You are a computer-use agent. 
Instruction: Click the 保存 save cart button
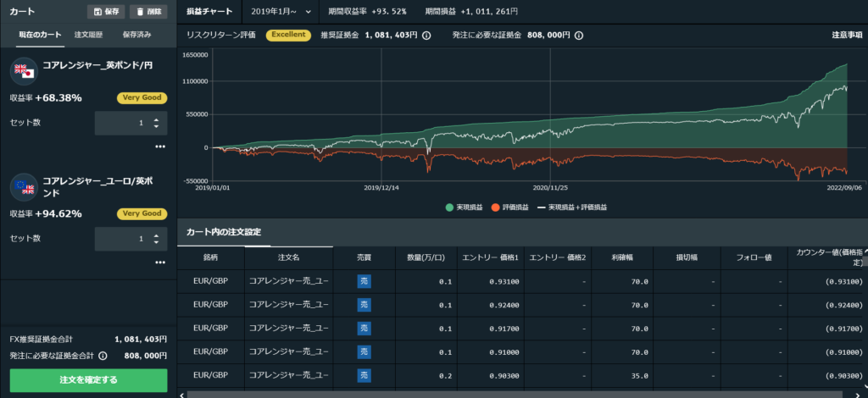pos(106,12)
